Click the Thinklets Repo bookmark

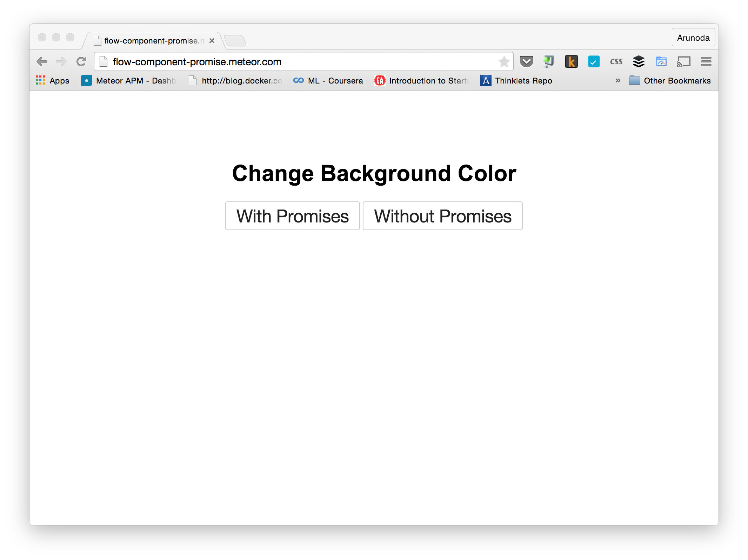[x=520, y=81]
